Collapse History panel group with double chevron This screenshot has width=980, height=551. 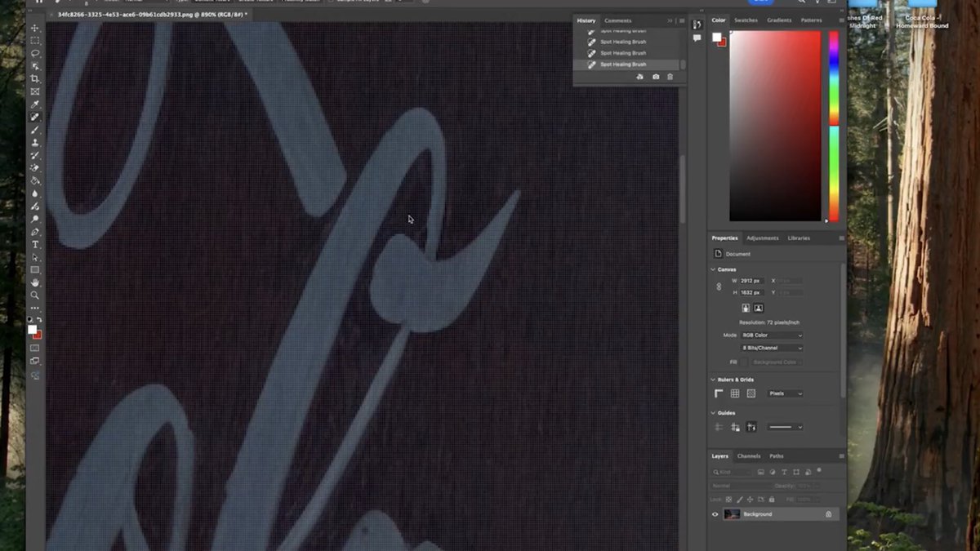670,20
